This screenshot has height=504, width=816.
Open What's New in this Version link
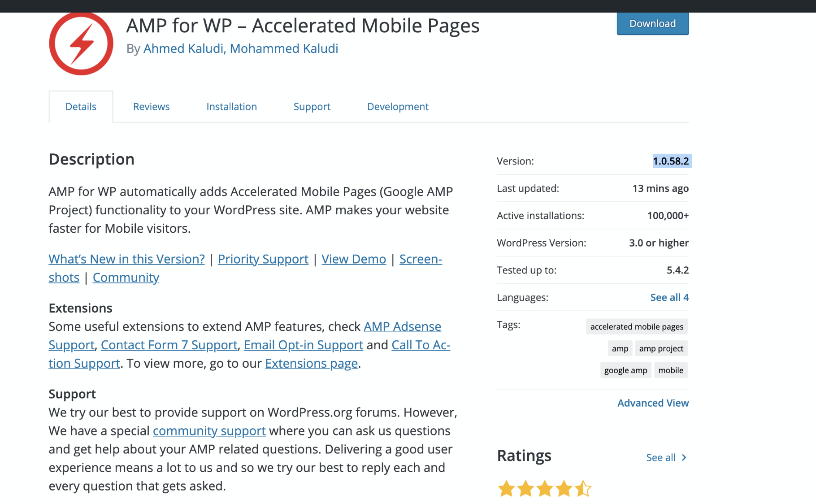126,259
